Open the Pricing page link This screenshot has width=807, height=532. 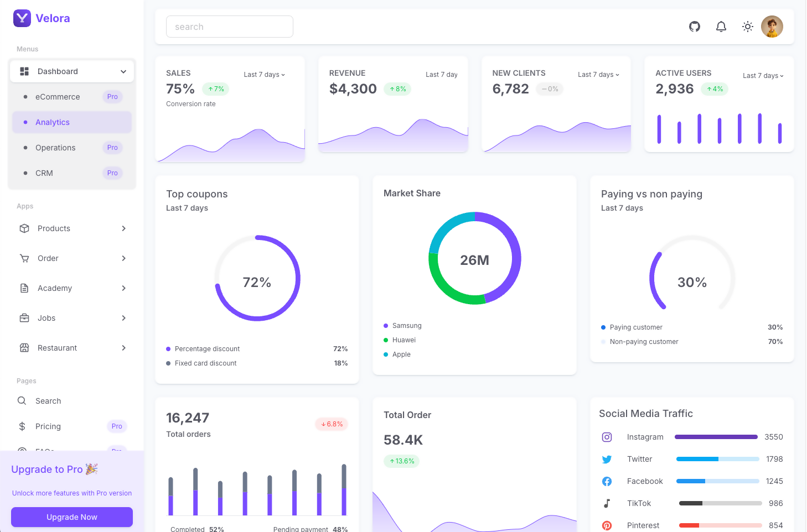(x=48, y=426)
